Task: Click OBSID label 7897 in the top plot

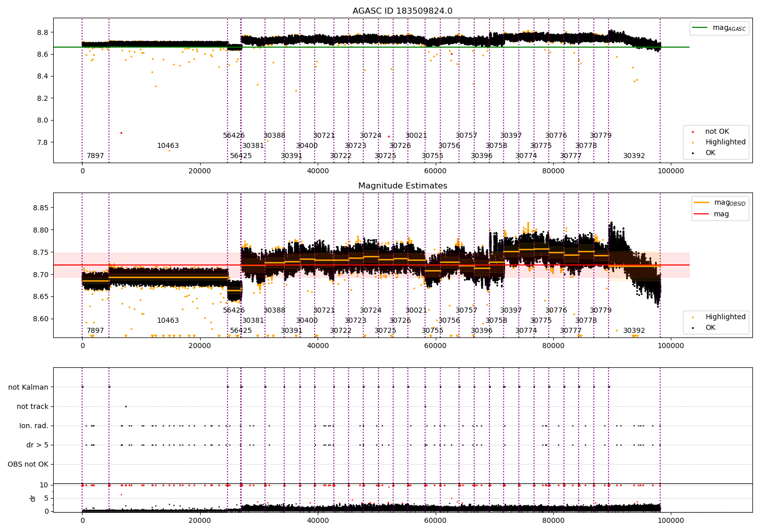Action: coord(95,156)
